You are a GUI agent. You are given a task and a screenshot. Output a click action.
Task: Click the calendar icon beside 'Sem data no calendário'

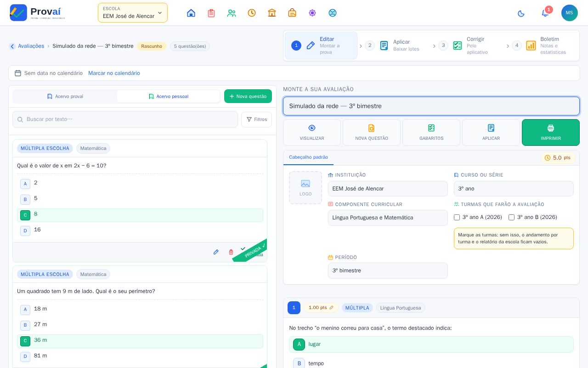click(18, 73)
